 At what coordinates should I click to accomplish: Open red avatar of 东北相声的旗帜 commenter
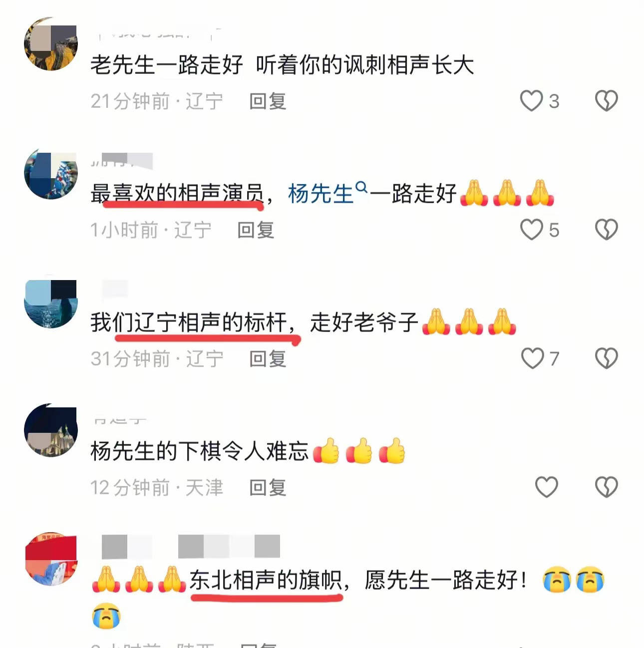[50, 559]
